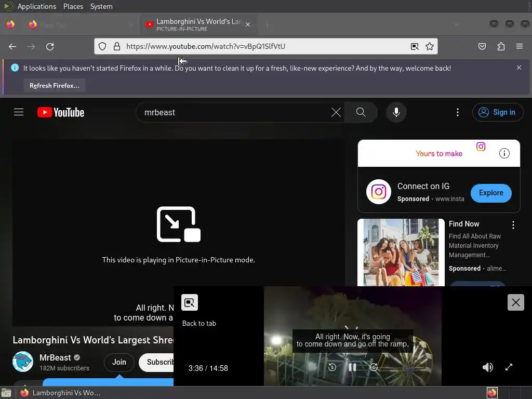Click Firefox icon in bottom-right tray

click(492, 393)
